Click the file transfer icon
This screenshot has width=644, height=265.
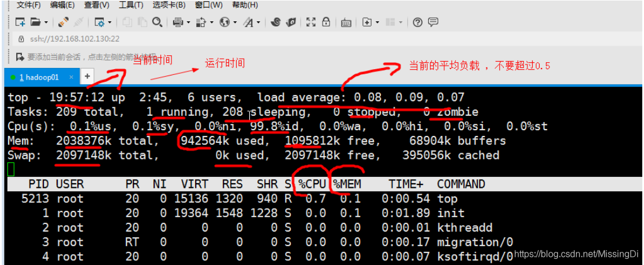pos(201,22)
